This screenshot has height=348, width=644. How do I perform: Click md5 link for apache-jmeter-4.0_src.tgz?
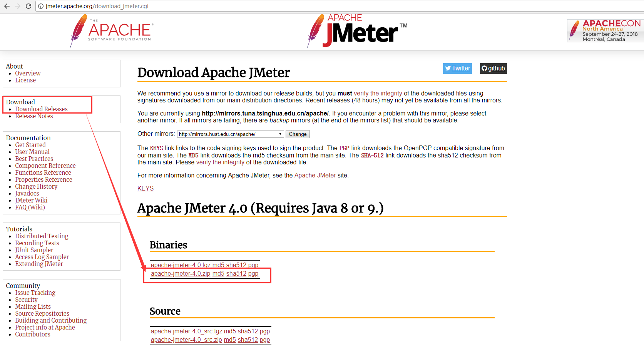[x=230, y=331]
